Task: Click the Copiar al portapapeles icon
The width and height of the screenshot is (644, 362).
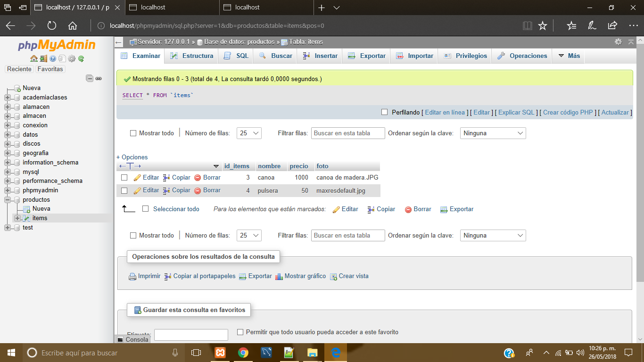Action: [x=167, y=276]
